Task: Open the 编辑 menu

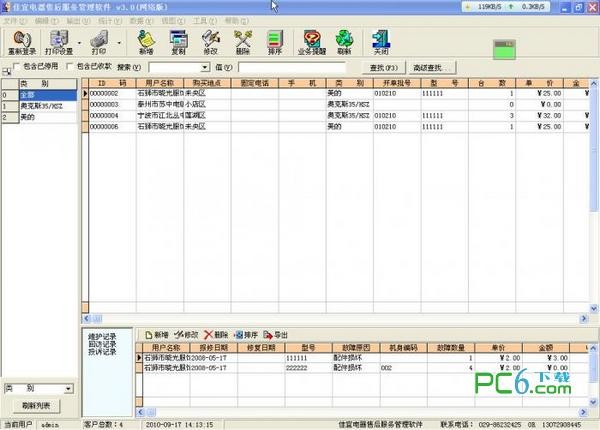Action: click(47, 21)
